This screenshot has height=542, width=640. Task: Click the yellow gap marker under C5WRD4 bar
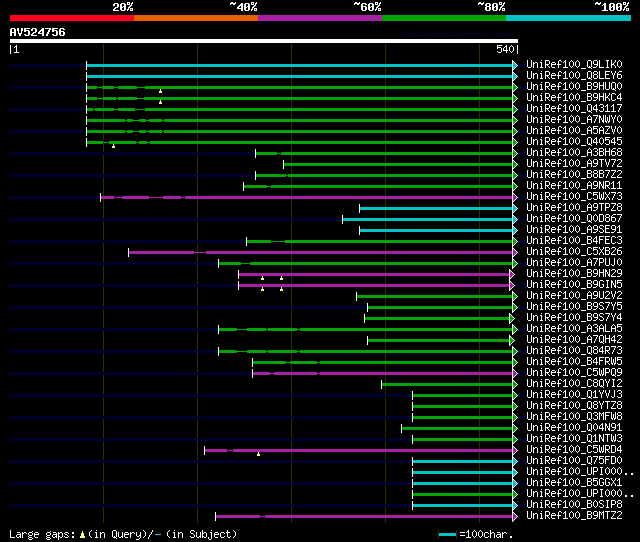point(258,454)
